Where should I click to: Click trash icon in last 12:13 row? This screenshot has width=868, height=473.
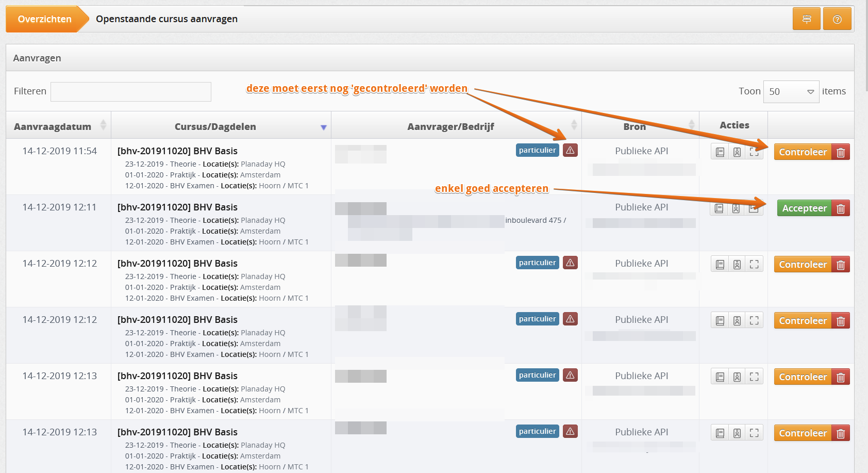click(841, 433)
